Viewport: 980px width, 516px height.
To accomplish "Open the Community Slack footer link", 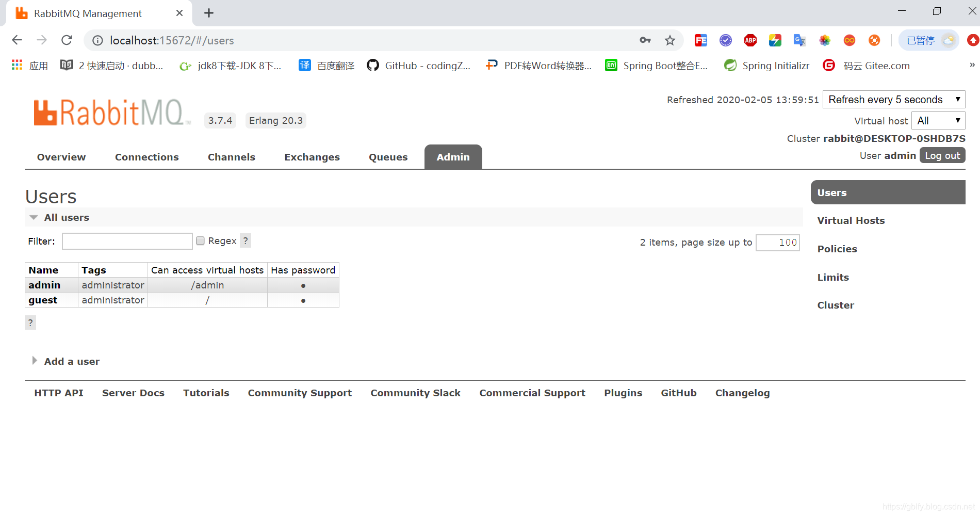I will point(416,393).
